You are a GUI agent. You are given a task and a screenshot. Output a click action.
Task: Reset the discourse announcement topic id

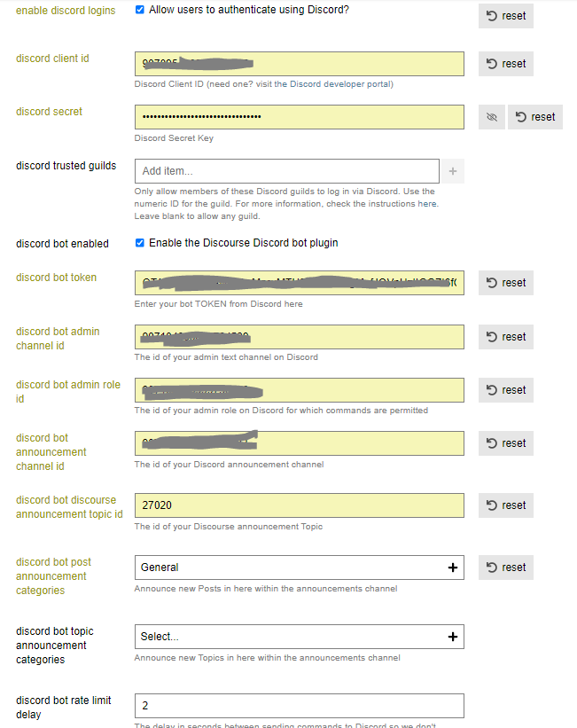pyautogui.click(x=505, y=505)
